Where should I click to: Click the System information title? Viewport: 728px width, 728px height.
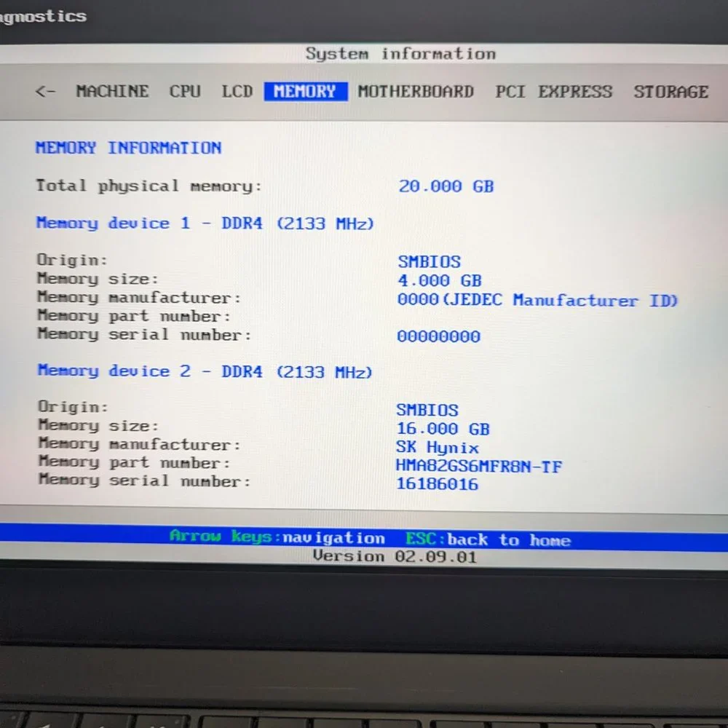coord(400,54)
